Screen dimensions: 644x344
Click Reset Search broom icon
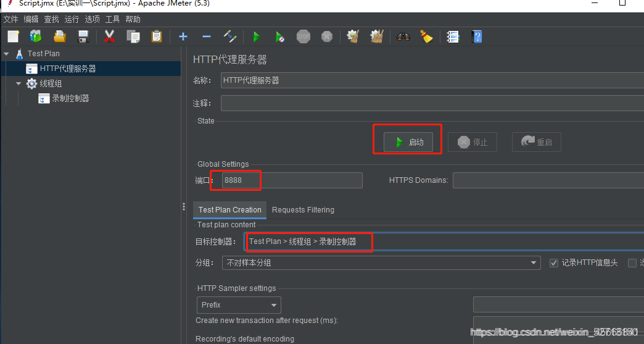[427, 36]
